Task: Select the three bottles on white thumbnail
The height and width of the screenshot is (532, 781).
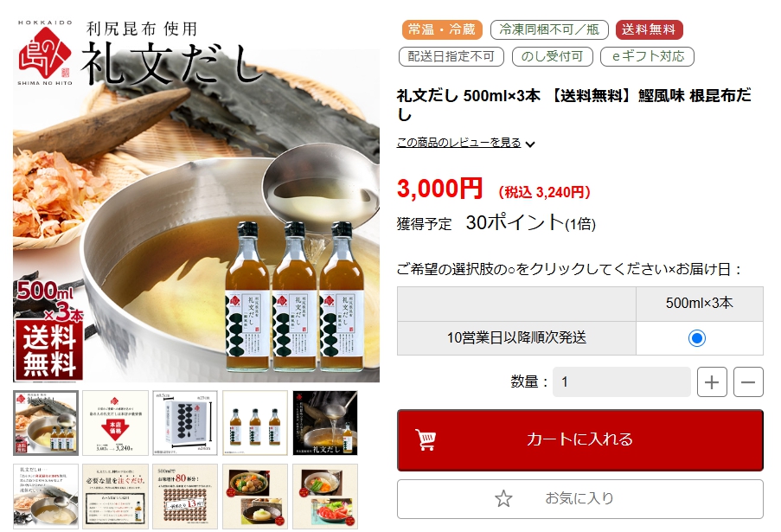Action: click(255, 423)
